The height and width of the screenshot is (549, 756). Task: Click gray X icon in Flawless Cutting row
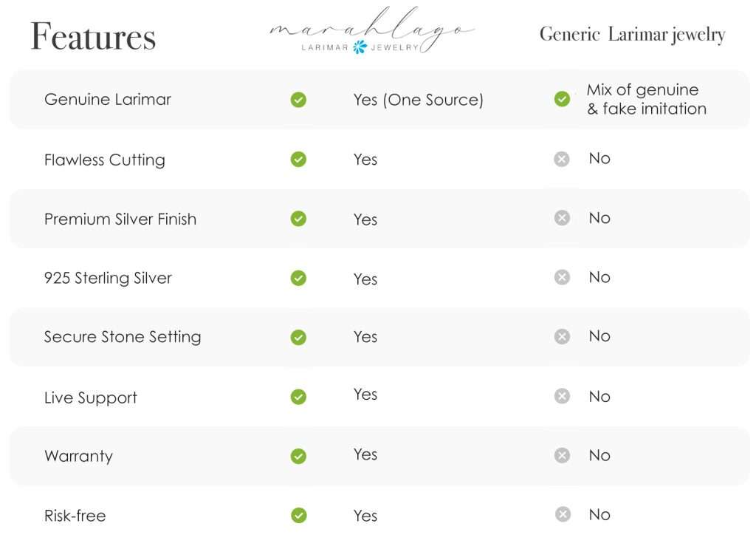click(x=562, y=159)
